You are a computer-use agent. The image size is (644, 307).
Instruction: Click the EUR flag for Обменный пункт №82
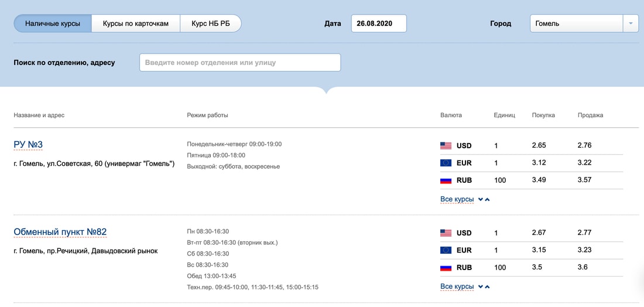tap(446, 250)
